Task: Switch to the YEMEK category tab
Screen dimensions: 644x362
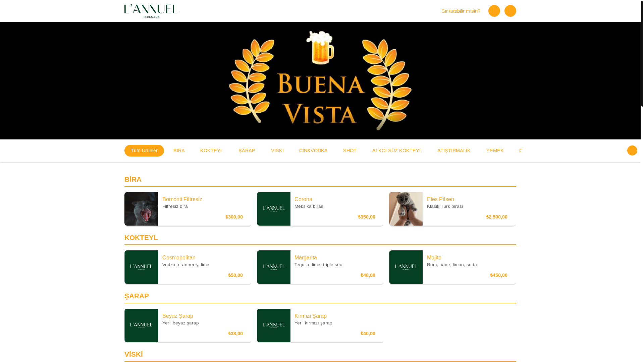Action: [x=495, y=150]
